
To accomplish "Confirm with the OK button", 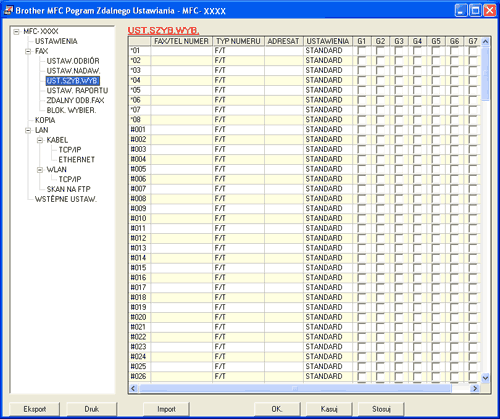I will (277, 409).
